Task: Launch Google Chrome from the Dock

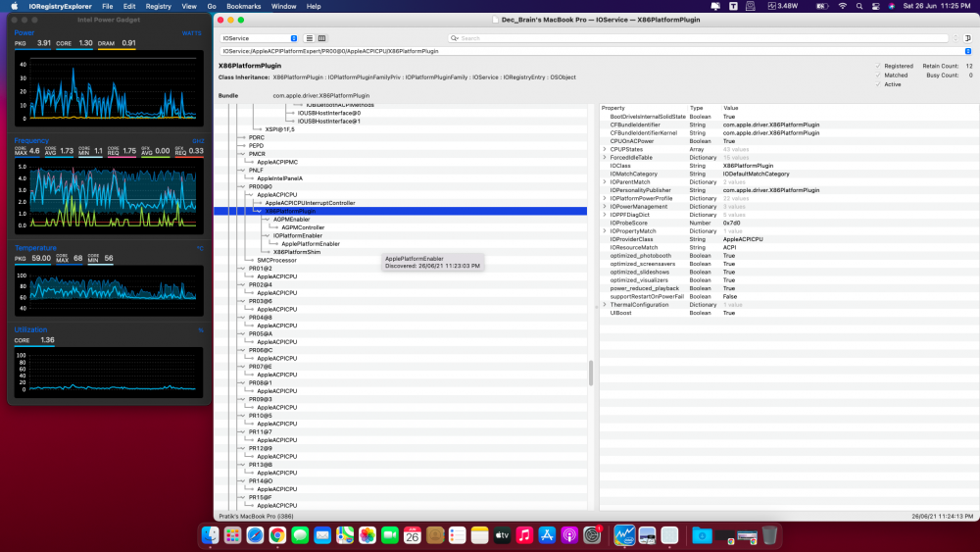Action: point(277,535)
